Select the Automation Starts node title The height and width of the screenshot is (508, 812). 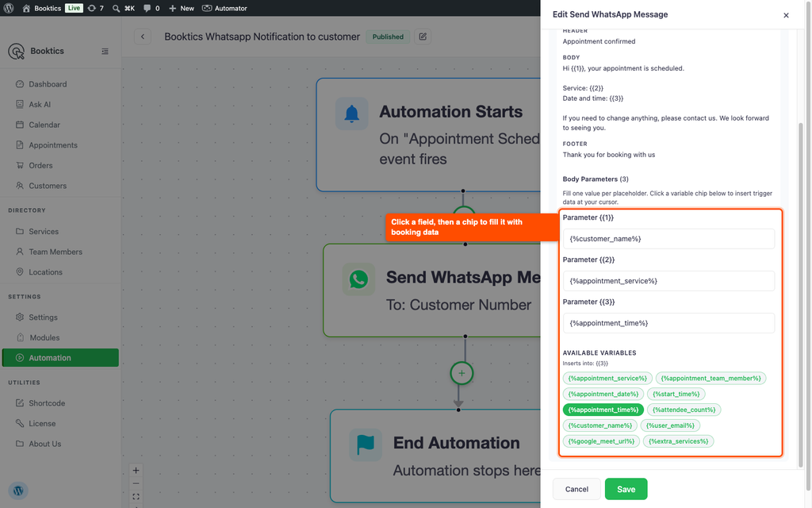450,111
